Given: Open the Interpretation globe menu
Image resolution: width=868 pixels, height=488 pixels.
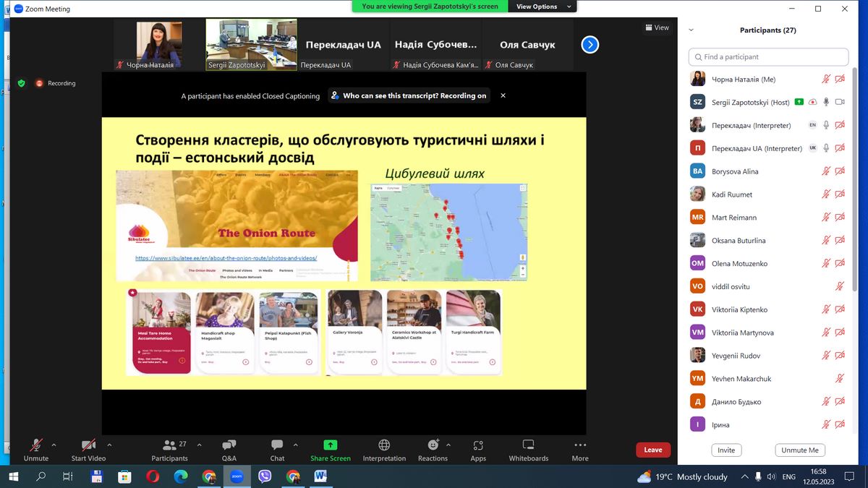Looking at the screenshot, I should coord(384,449).
